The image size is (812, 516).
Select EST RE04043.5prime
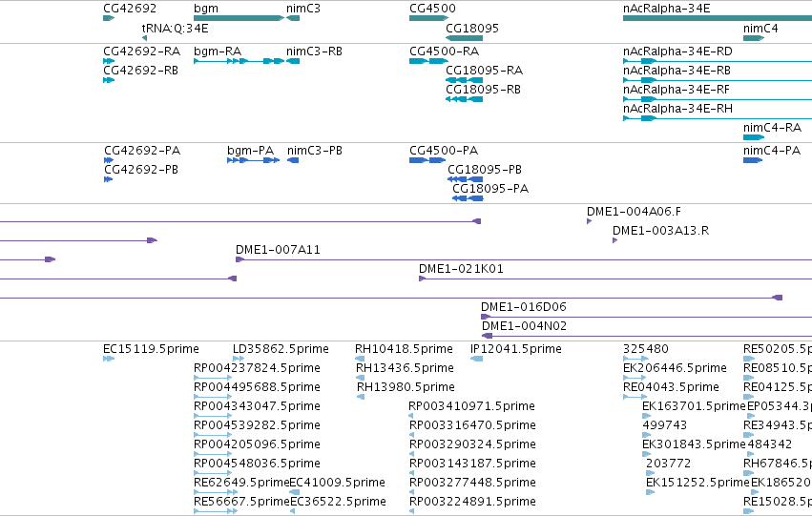pyautogui.click(x=671, y=387)
